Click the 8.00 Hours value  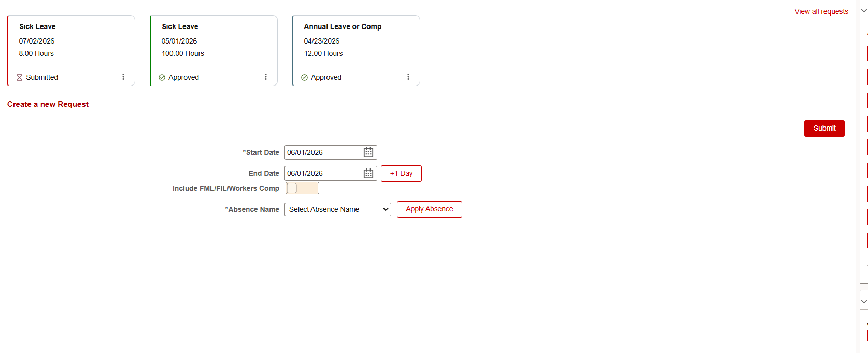pos(36,53)
